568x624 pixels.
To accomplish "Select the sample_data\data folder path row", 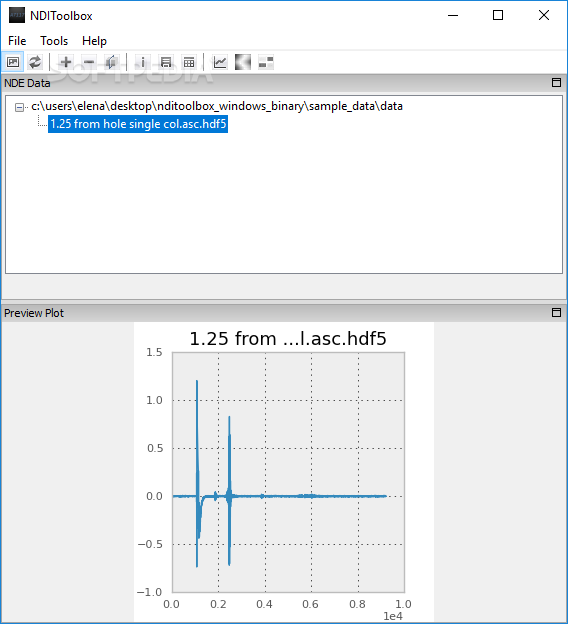I will (217, 106).
